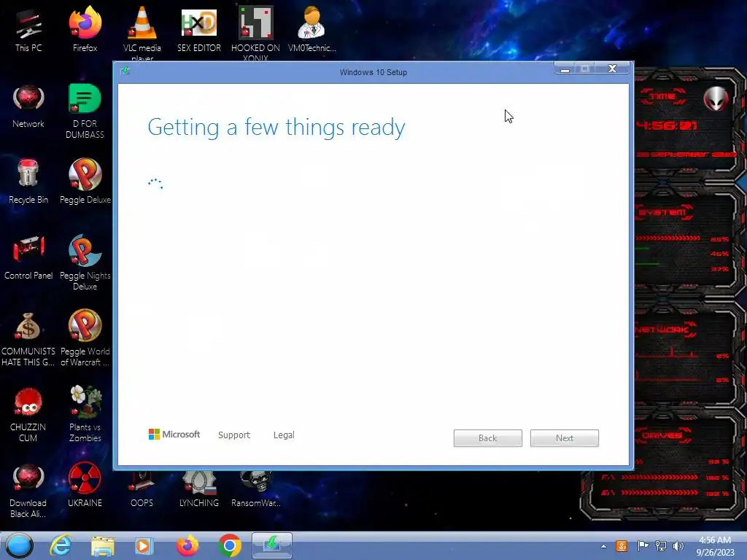Launch Internet Explorer from the taskbar

[61, 545]
